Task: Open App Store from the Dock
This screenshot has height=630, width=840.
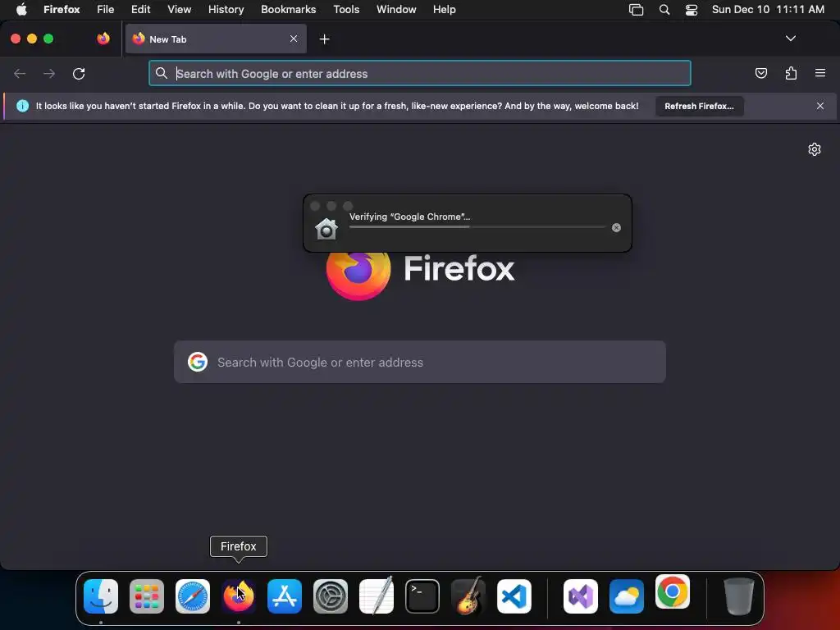Action: [x=285, y=596]
